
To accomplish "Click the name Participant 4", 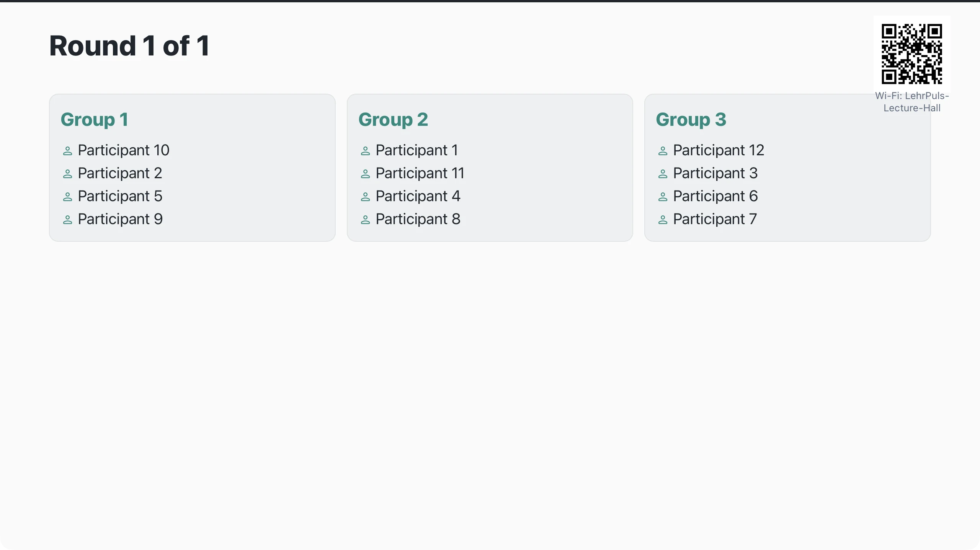I will click(418, 196).
